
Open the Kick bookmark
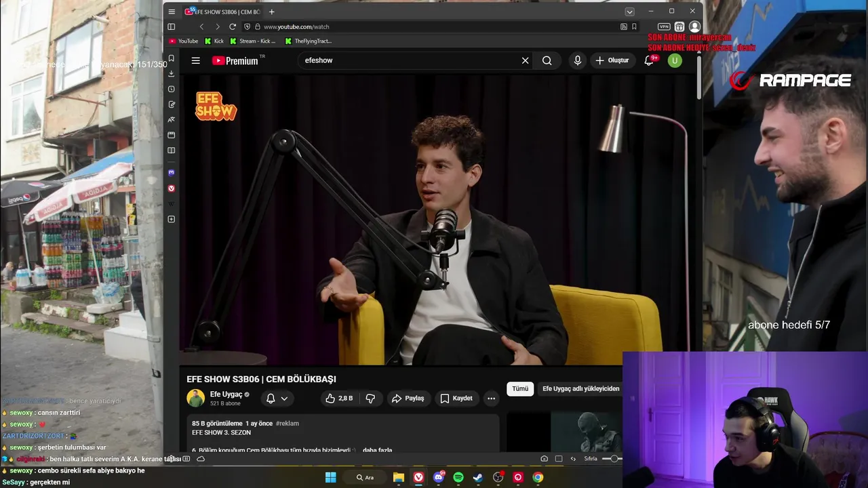tap(214, 41)
